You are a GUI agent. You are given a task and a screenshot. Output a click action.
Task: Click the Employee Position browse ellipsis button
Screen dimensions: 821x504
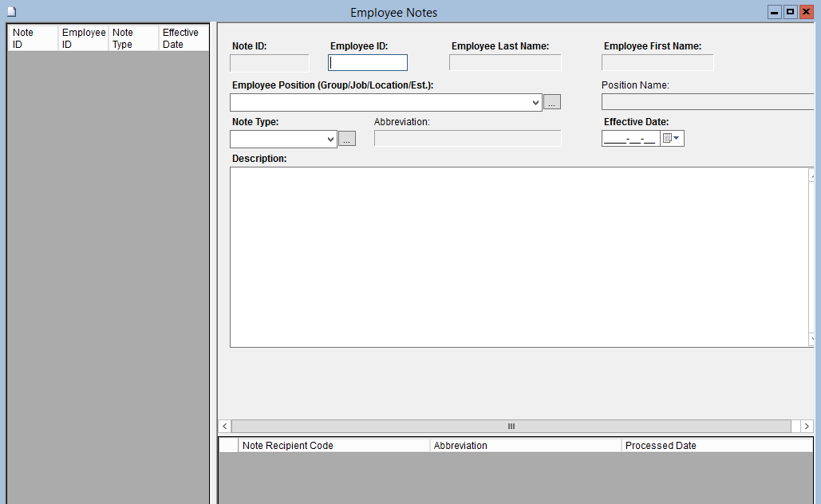pos(552,102)
